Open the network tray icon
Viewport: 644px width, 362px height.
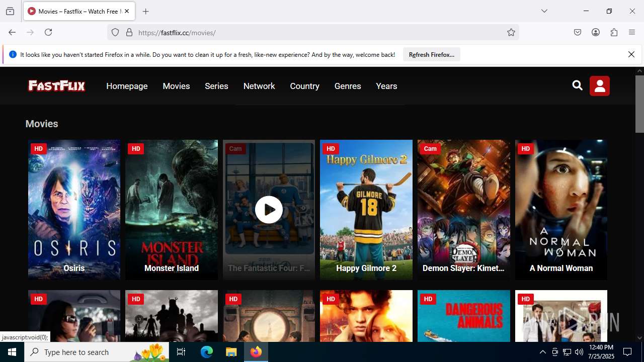567,352
